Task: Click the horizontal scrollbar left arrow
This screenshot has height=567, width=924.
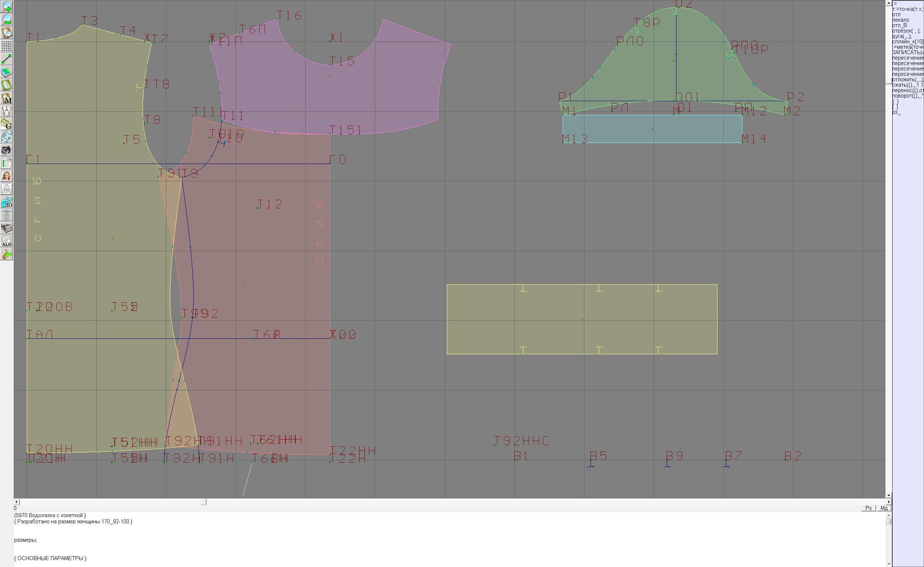Action: 16,502
